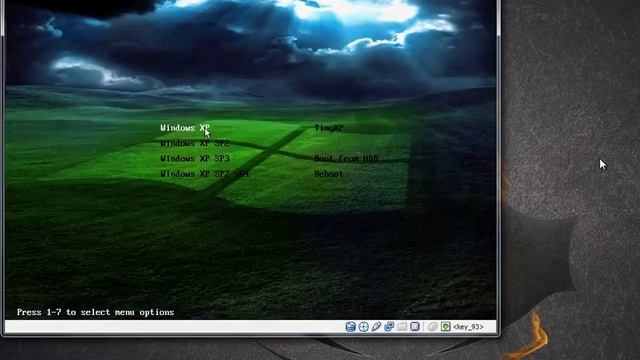Click the grayed mouse integration indicator

(433, 327)
